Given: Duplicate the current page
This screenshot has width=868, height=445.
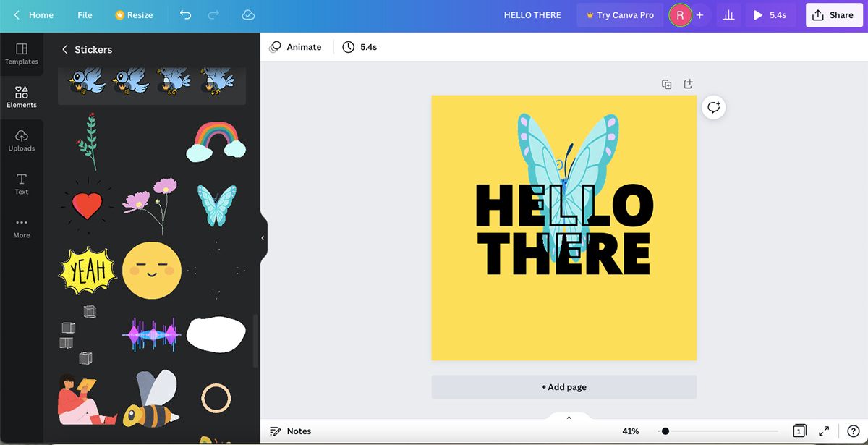Looking at the screenshot, I should pyautogui.click(x=666, y=83).
